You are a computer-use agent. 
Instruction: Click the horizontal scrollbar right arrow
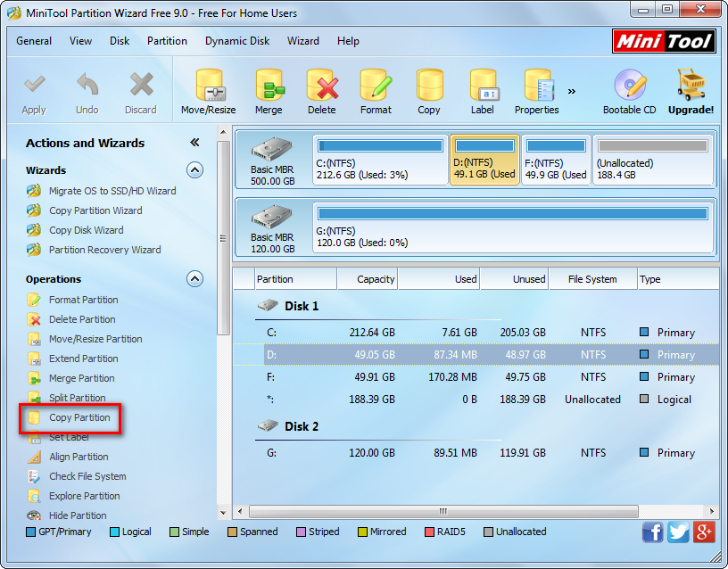pos(712,511)
